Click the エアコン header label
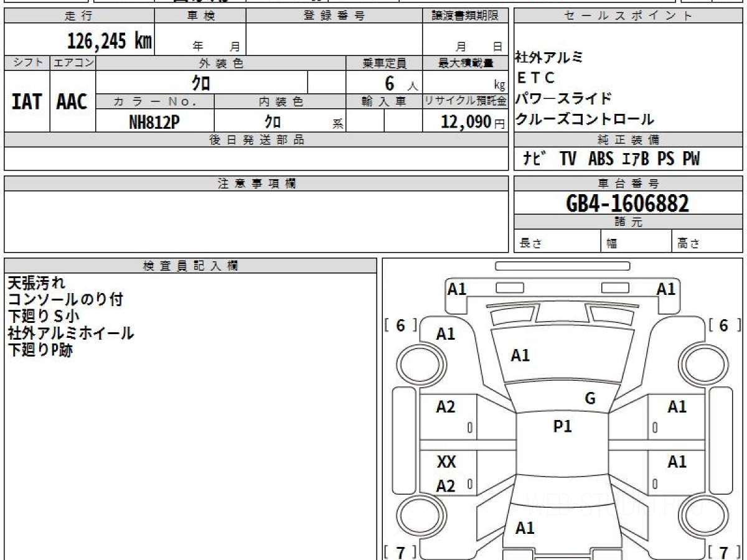Image resolution: width=747 pixels, height=560 pixels. 73,63
